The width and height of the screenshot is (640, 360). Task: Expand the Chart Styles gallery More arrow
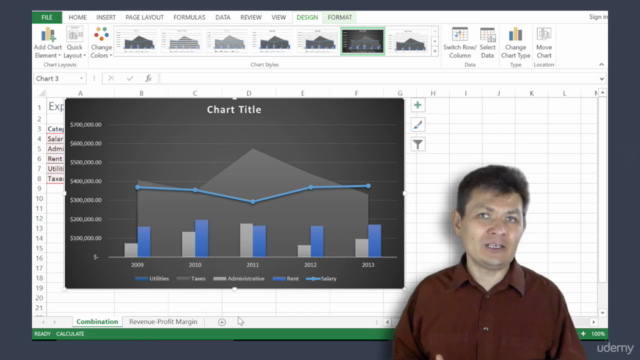(x=435, y=51)
